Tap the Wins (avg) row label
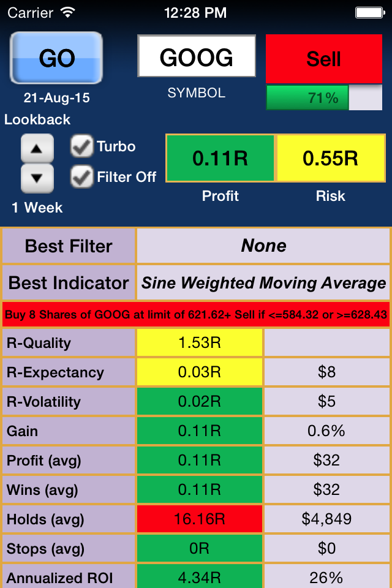 point(69,490)
